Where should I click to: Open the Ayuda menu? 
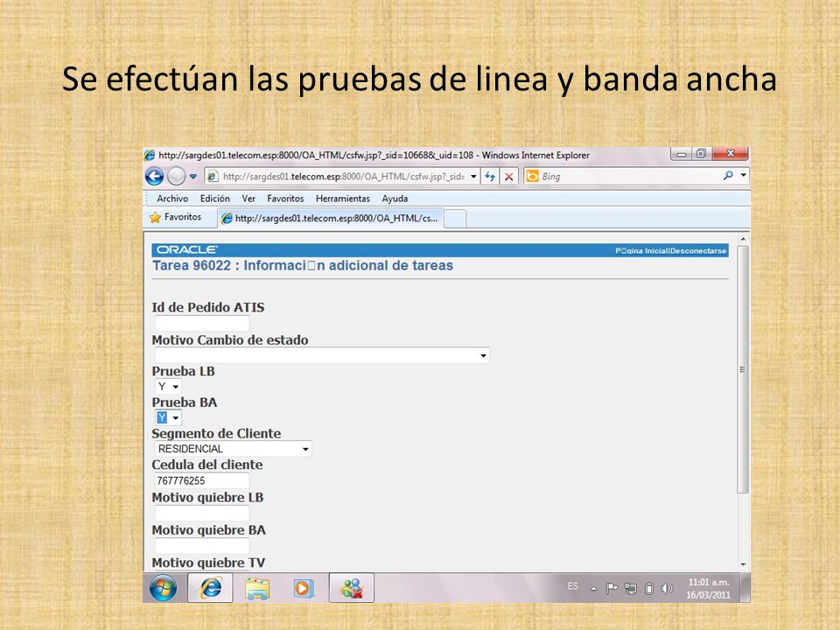tap(395, 199)
